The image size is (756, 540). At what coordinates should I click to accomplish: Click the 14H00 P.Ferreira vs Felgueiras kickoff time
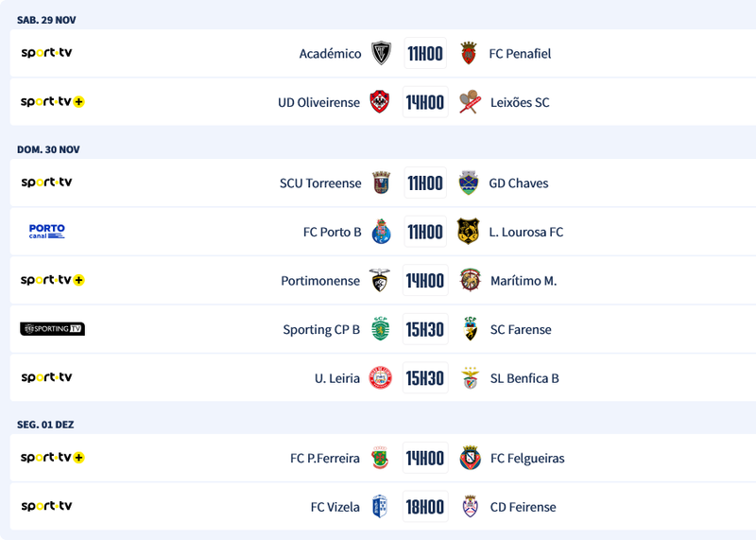[425, 459]
